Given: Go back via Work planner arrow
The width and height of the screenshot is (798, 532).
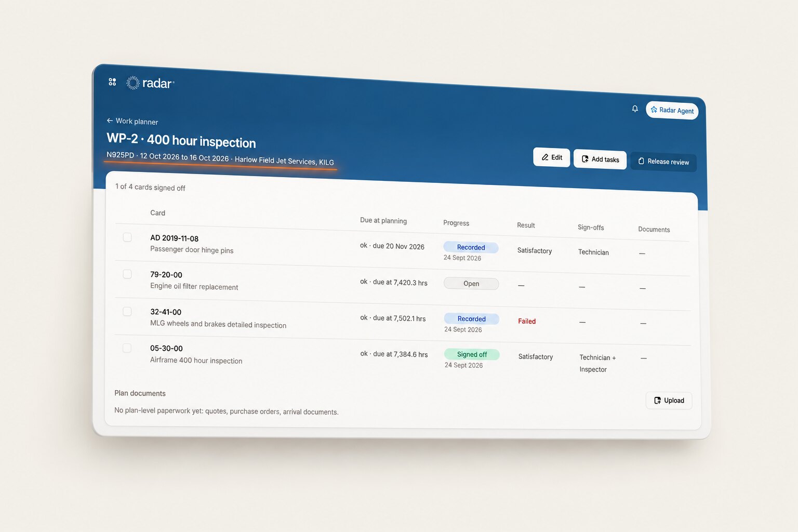Looking at the screenshot, I should (x=110, y=121).
